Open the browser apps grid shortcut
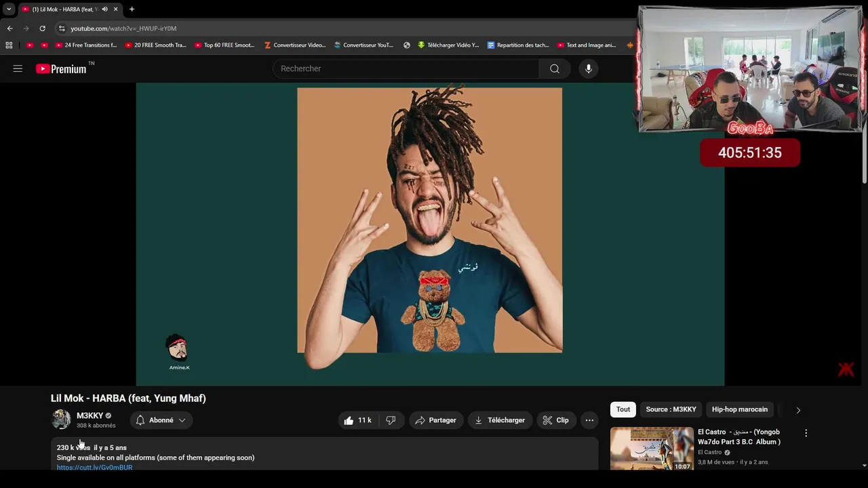The height and width of the screenshot is (488, 868). click(x=9, y=45)
